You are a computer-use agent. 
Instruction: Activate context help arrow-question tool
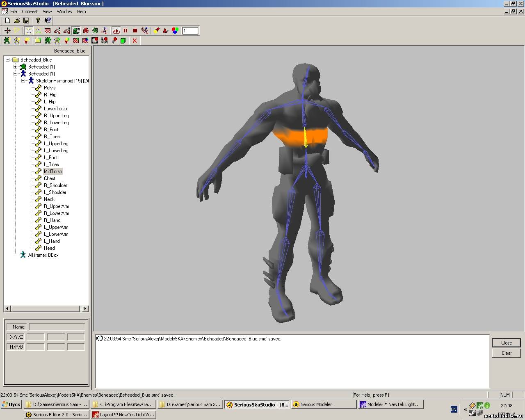pos(48,21)
